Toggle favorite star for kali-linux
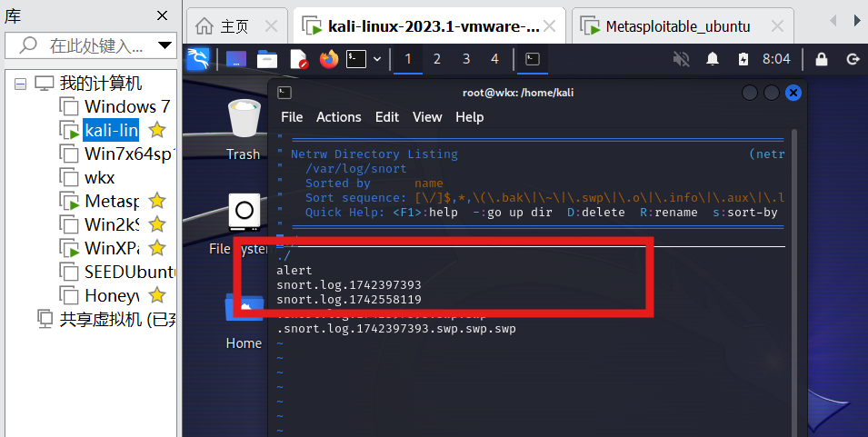 pyautogui.click(x=157, y=130)
